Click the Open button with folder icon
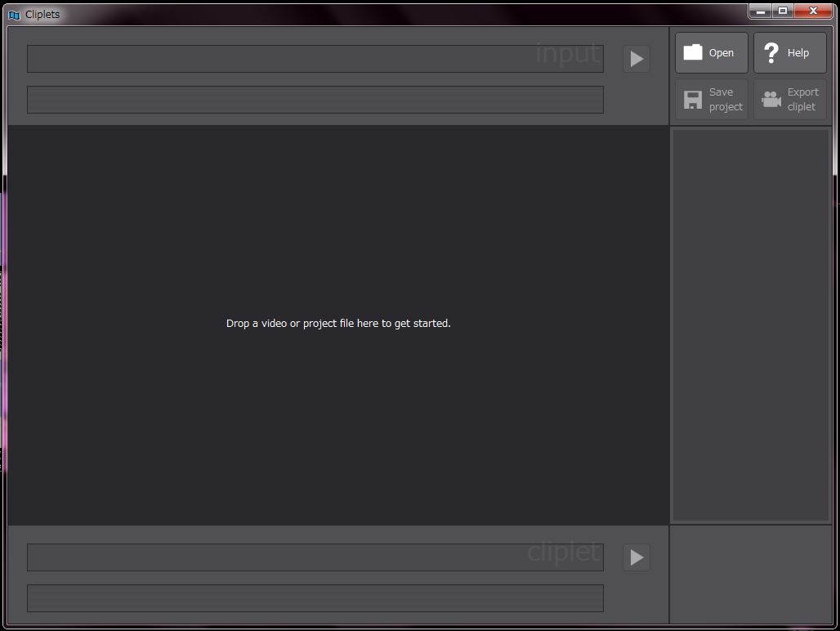Image resolution: width=840 pixels, height=631 pixels. (711, 52)
